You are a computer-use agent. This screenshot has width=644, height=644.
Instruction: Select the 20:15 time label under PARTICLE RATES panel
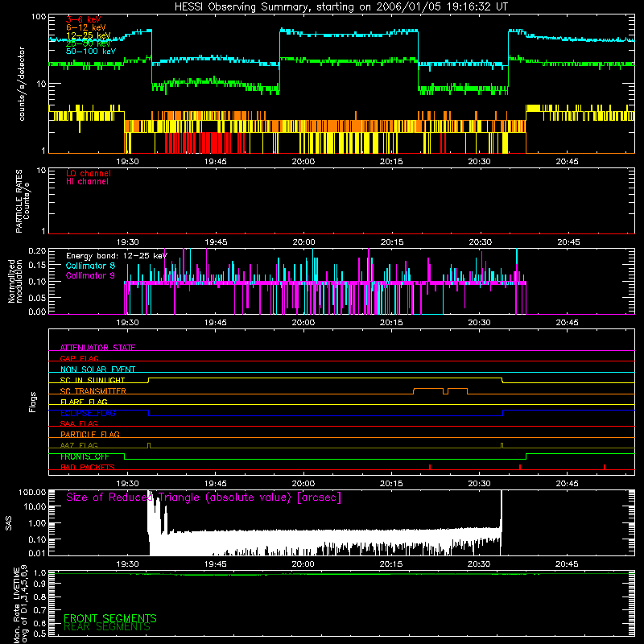pos(392,242)
